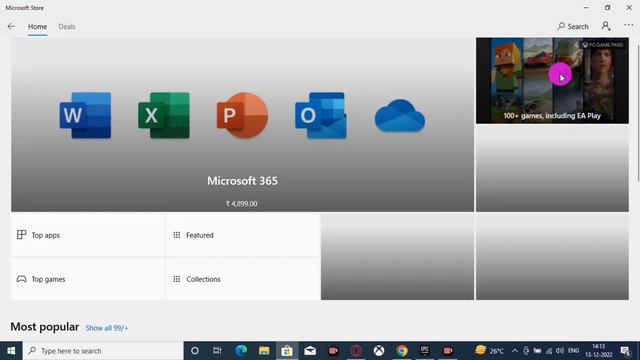
Task: Click Show all 99/+ link
Action: pos(107,328)
